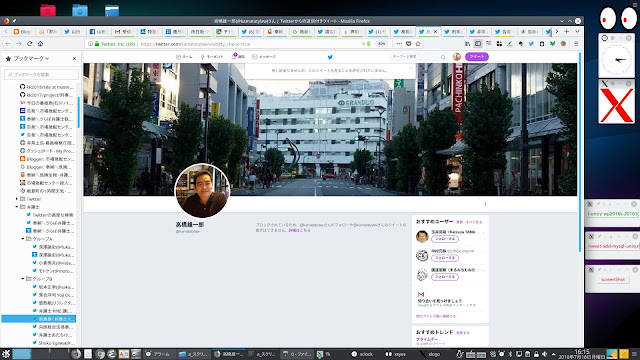Bookmark this page with the star
Viewport: 640px width, 360px height.
(x=418, y=44)
